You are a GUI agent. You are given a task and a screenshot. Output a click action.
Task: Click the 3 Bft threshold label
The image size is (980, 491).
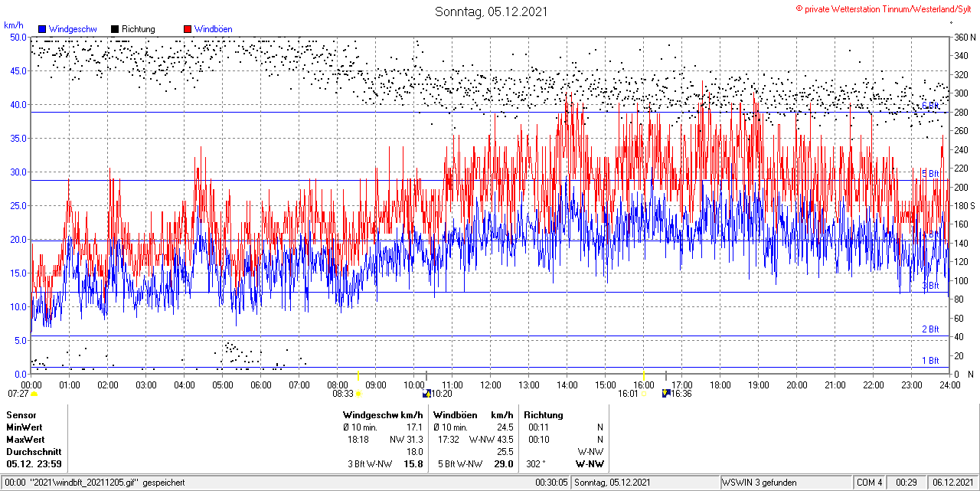(x=929, y=286)
